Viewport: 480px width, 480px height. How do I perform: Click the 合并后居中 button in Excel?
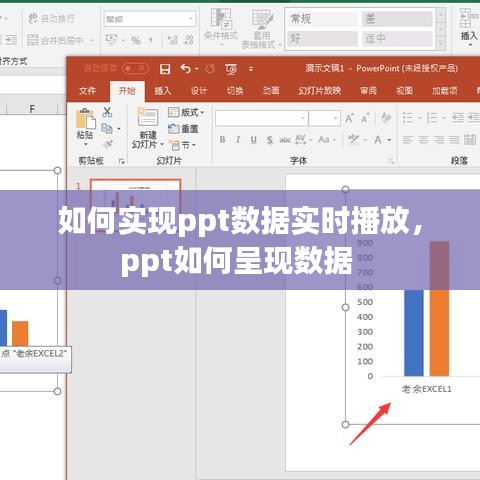tap(55, 40)
